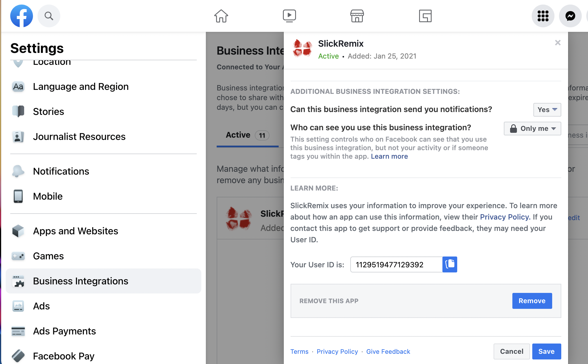Click the Ads image icon
This screenshot has height=364, width=588.
[18, 306]
